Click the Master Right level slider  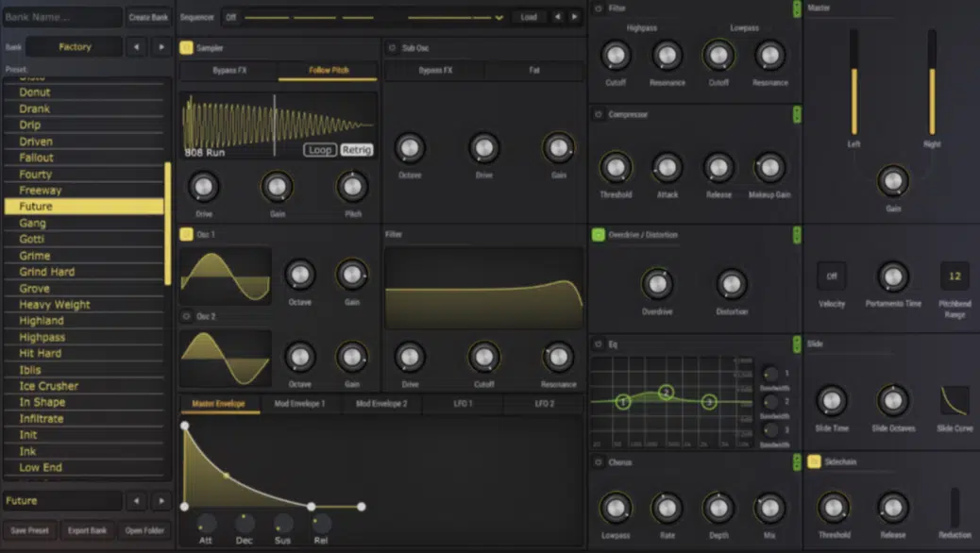pyautogui.click(x=932, y=82)
